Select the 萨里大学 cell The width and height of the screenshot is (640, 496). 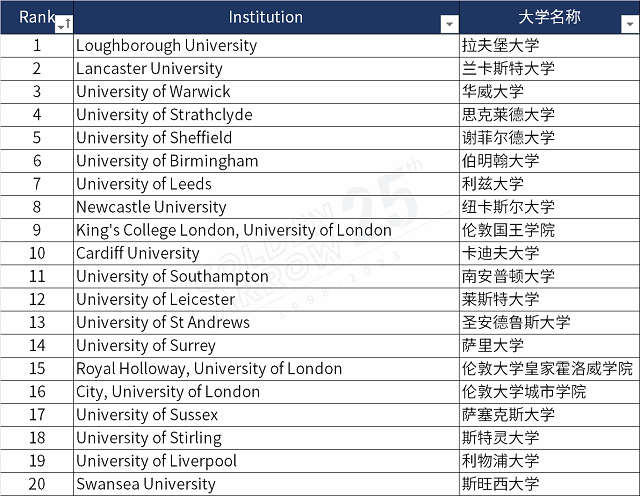[549, 345]
